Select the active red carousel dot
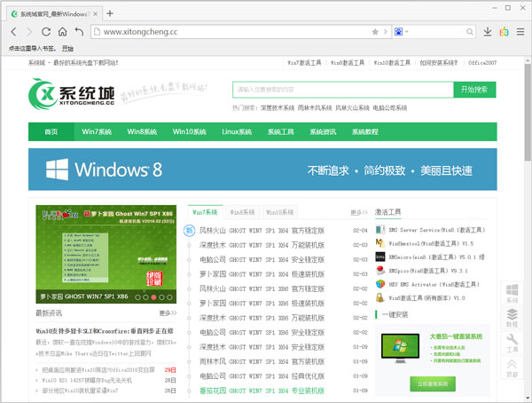This screenshot has width=532, height=403. pyautogui.click(x=153, y=297)
